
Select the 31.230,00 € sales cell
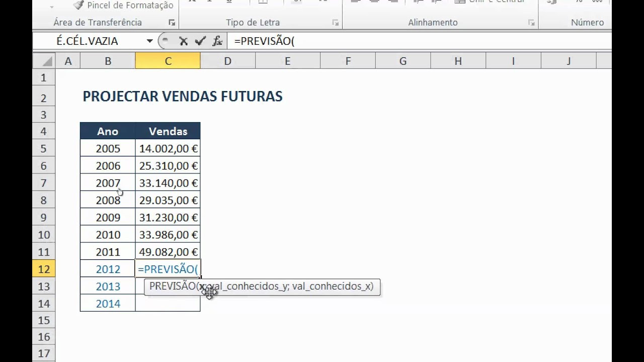click(168, 217)
